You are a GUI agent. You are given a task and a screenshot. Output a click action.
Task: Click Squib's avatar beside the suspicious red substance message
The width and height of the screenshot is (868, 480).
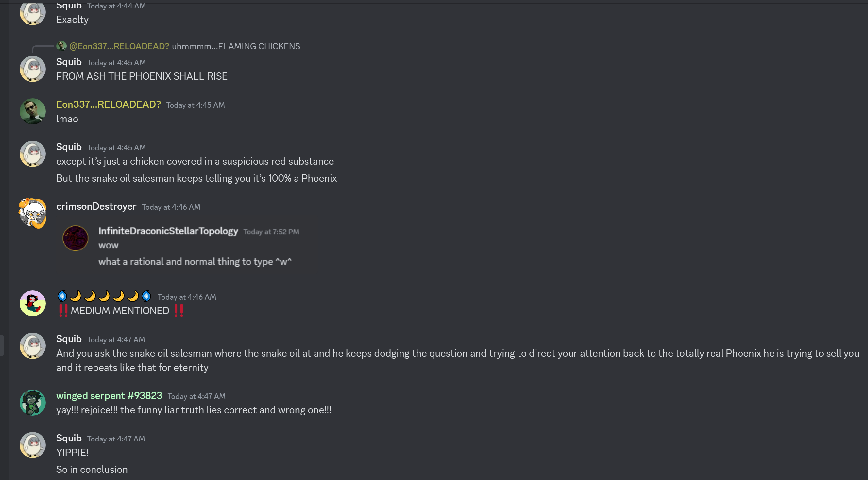(x=32, y=154)
